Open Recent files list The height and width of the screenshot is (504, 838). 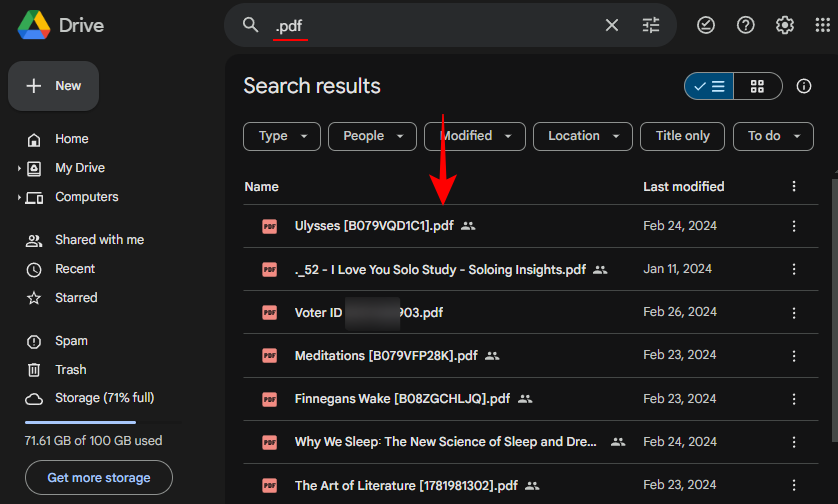(75, 269)
